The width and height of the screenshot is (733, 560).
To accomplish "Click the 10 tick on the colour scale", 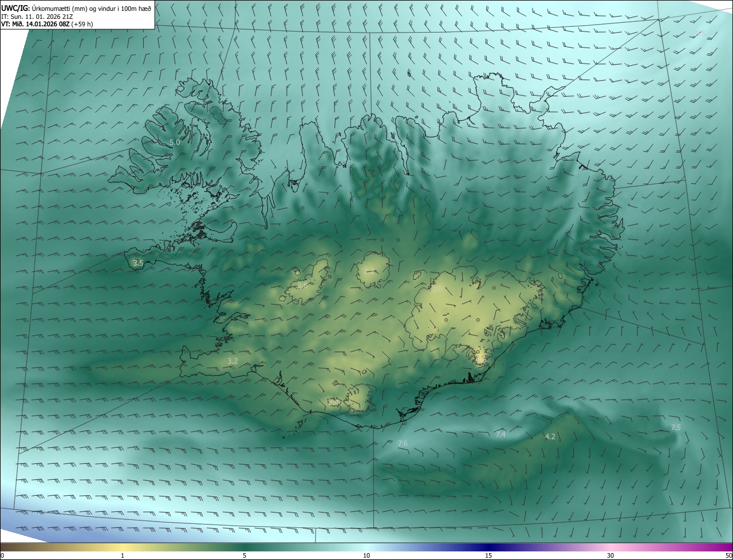I will click(x=366, y=555).
